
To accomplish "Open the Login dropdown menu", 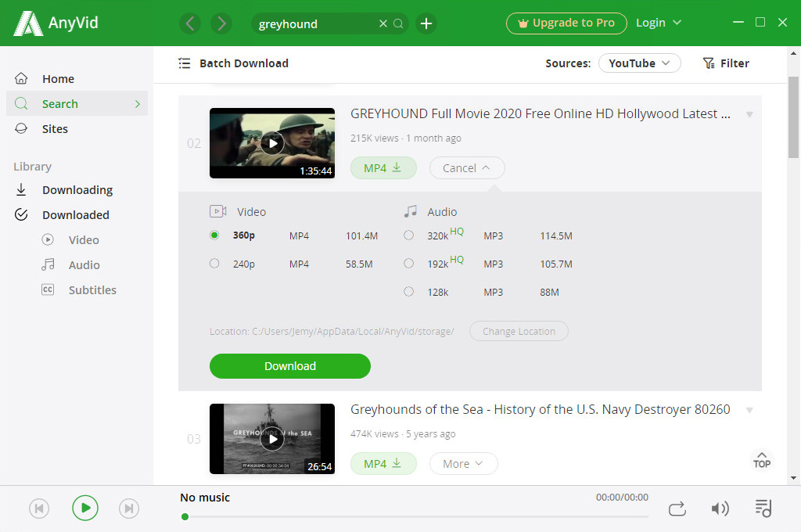I will 658,23.
